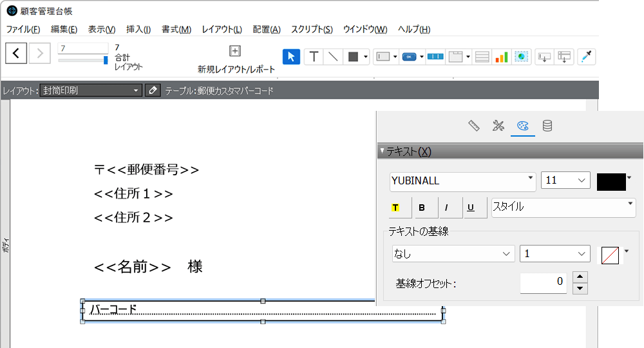Expand field/control tool arrow
The width and height of the screenshot is (644, 348).
[395, 57]
